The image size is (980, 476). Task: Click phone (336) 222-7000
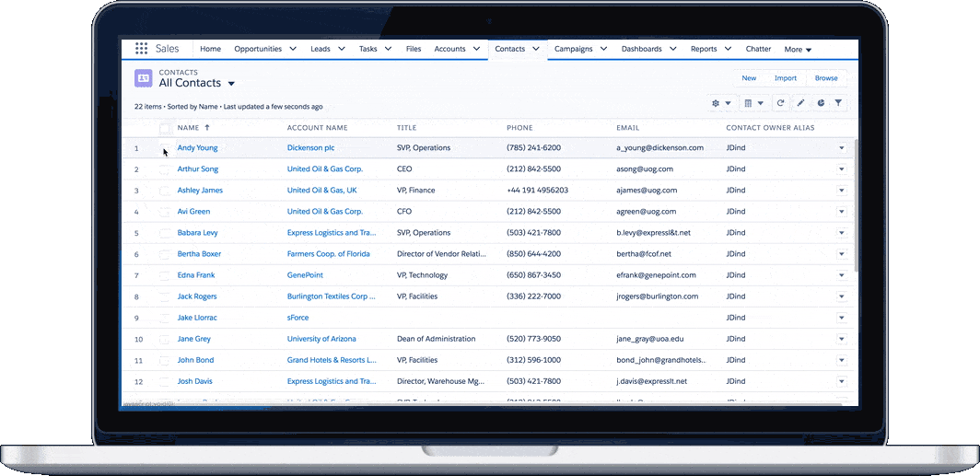coord(534,296)
